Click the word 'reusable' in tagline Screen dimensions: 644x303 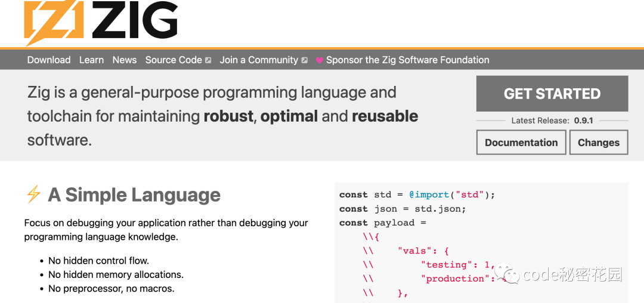coord(385,116)
